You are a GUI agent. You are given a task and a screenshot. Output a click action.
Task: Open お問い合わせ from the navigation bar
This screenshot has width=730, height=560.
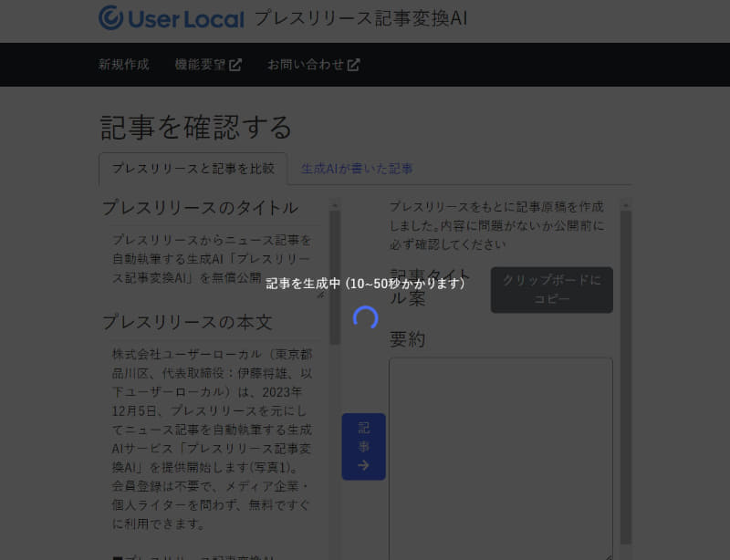click(x=306, y=64)
